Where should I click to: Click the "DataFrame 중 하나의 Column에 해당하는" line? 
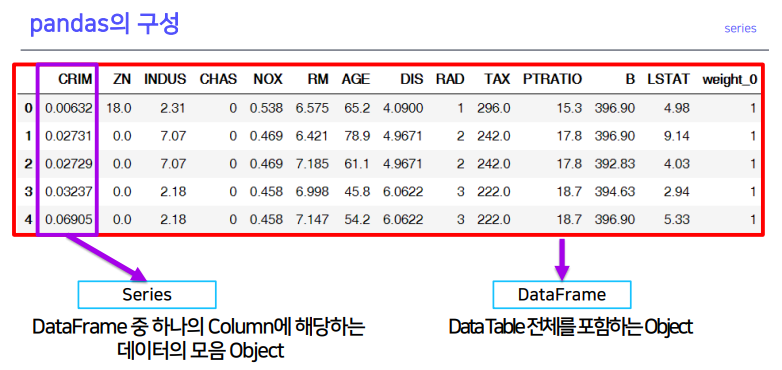coord(198,328)
